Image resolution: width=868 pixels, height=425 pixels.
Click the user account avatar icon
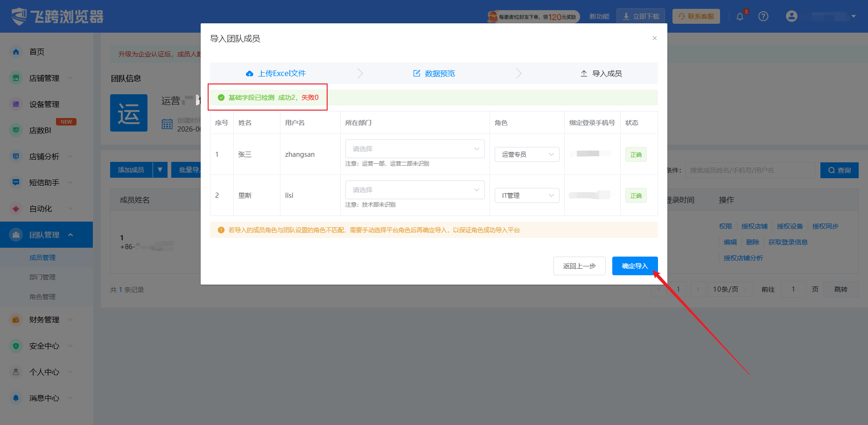click(x=791, y=16)
